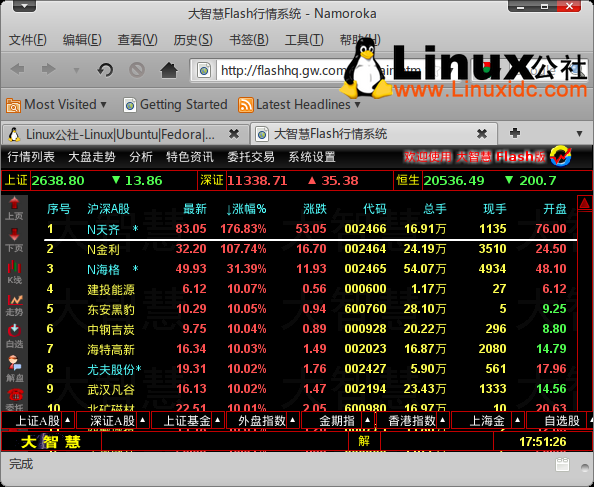This screenshot has height=487, width=594.
Task: Click the stop loading icon
Action: (x=137, y=70)
